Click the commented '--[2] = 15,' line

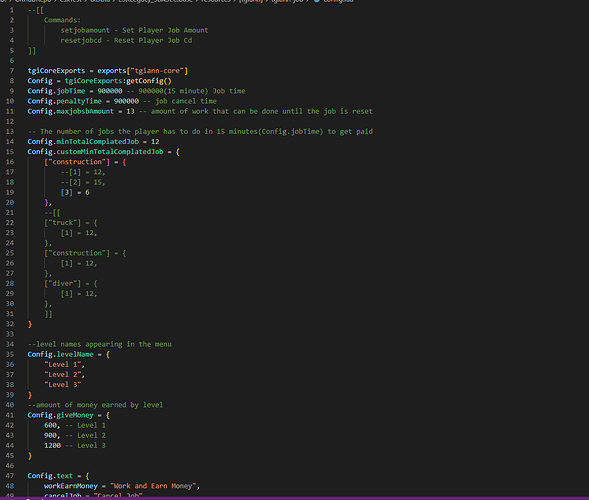(x=83, y=182)
